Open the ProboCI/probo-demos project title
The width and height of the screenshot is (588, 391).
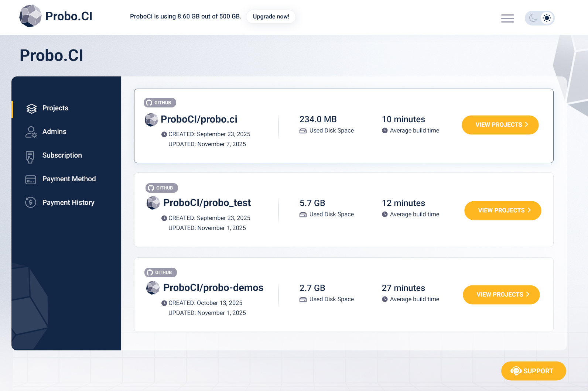click(x=213, y=288)
